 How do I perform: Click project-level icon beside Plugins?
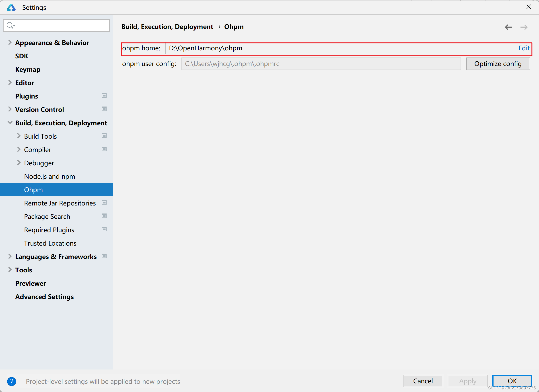pos(104,96)
